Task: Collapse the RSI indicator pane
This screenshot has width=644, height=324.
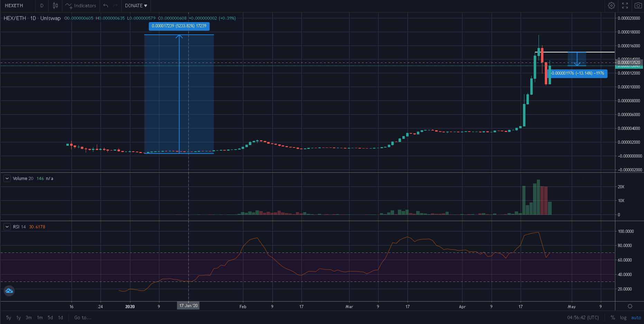Action: click(7, 227)
